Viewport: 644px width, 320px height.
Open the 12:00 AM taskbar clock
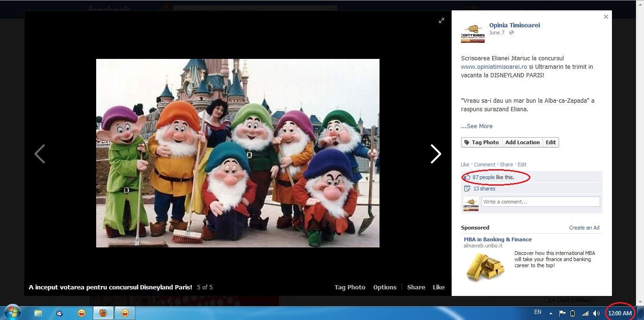click(619, 313)
